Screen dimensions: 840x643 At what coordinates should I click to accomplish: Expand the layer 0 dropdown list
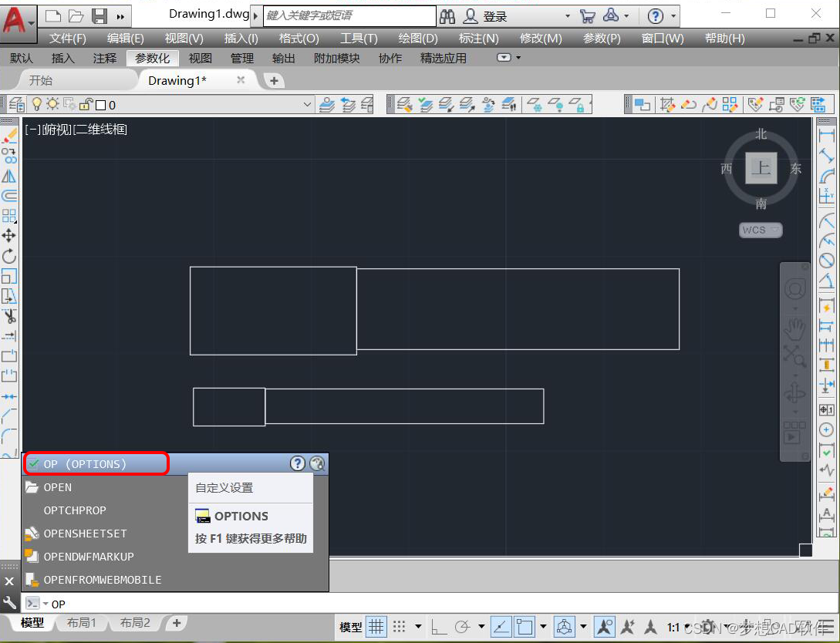click(308, 104)
